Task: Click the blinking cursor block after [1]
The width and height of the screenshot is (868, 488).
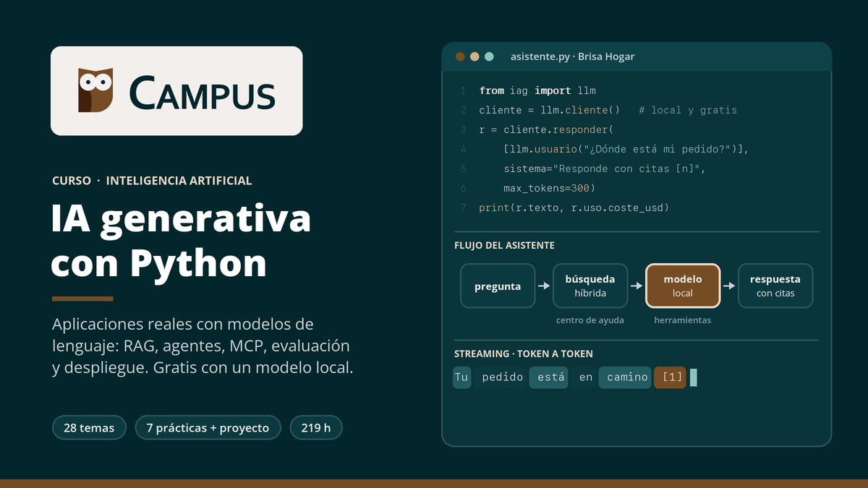Action: [x=694, y=377]
